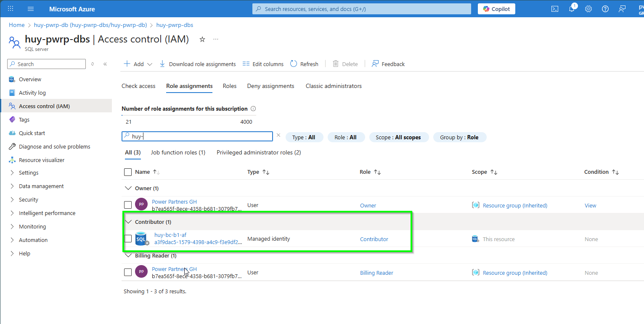Click the Overview SQL icon in sidebar
The image size is (644, 324).
(x=12, y=79)
